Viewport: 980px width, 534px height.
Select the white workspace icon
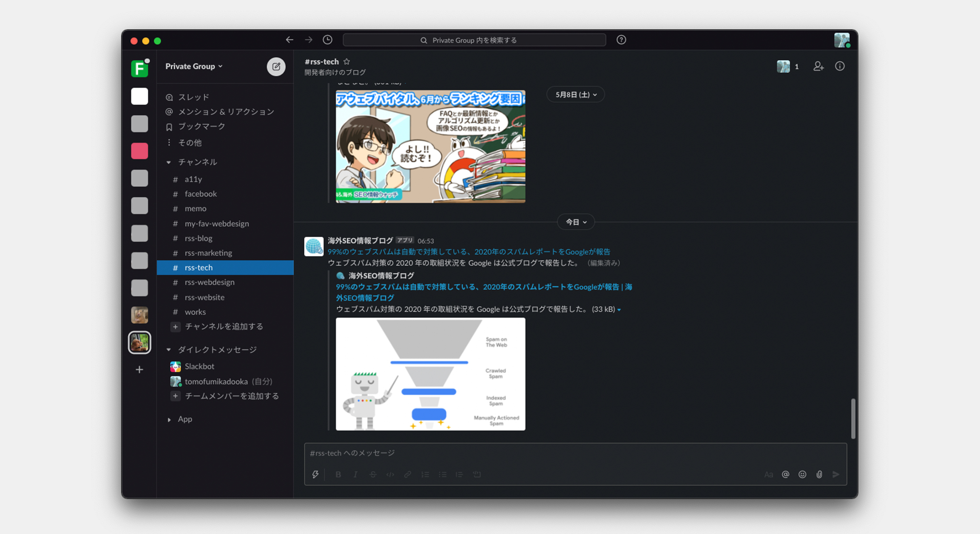tap(140, 96)
